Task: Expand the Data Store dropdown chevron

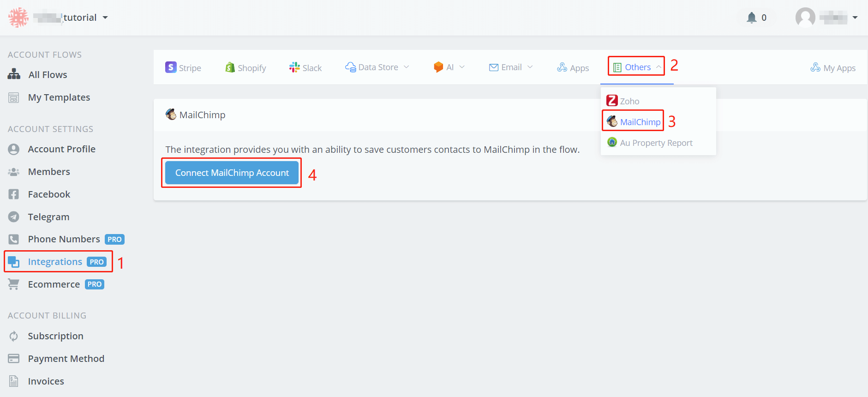Action: click(407, 67)
